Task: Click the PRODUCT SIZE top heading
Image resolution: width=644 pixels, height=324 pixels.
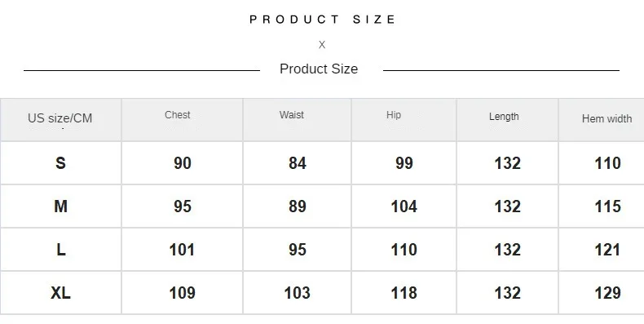Action: coord(323,20)
